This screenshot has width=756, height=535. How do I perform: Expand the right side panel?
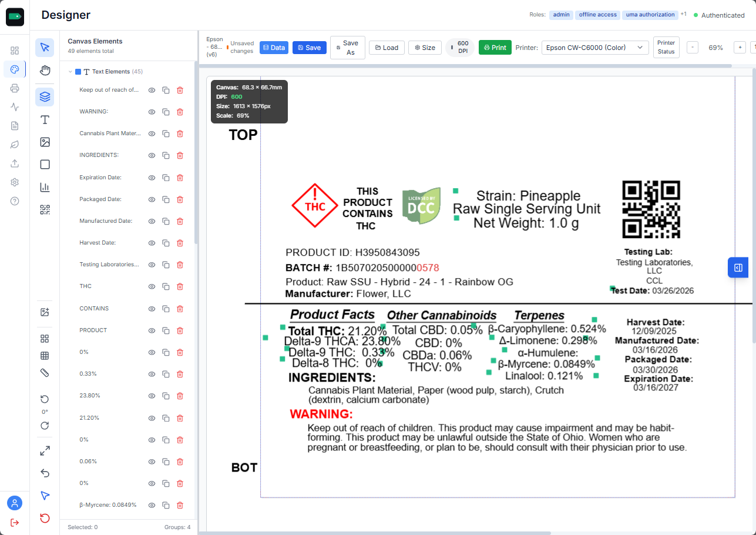pos(738,267)
